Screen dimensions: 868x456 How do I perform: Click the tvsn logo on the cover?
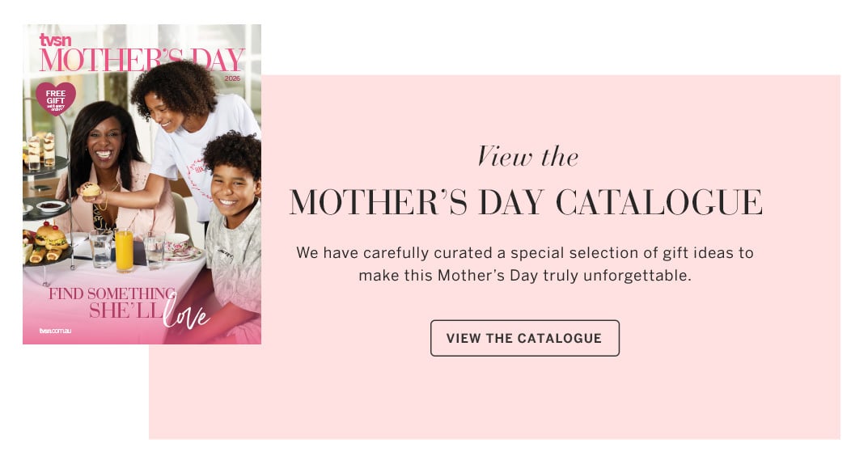55,40
